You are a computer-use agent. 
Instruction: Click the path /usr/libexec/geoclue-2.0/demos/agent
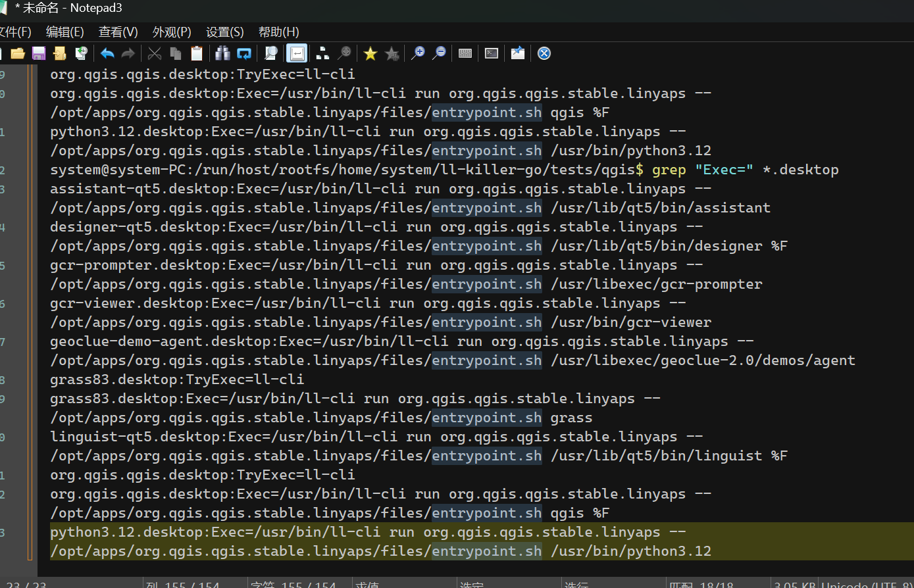[703, 360]
